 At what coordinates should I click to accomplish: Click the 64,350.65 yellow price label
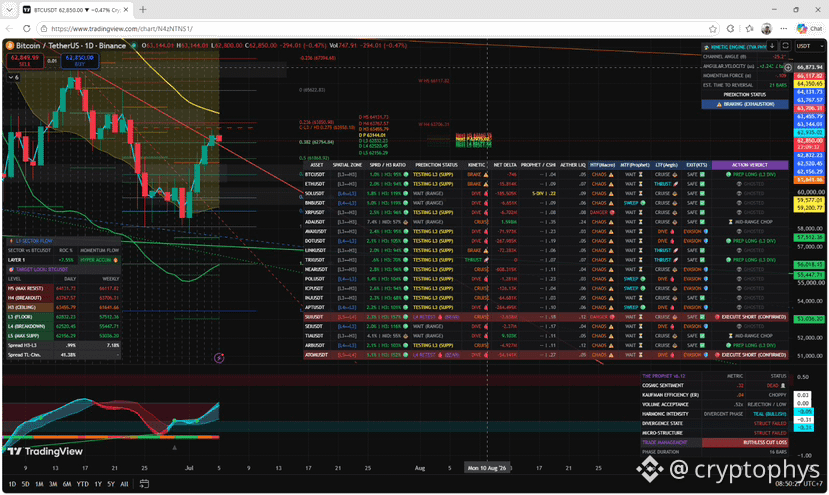pyautogui.click(x=810, y=84)
